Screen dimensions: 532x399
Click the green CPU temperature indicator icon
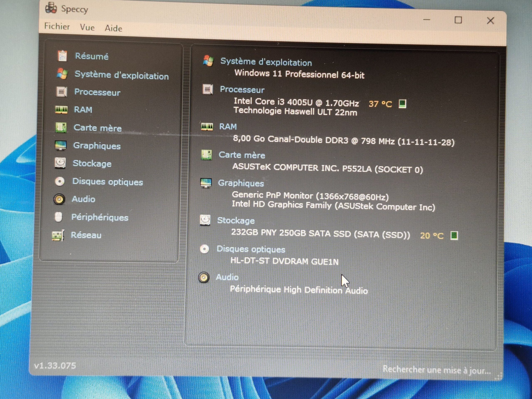coord(402,104)
